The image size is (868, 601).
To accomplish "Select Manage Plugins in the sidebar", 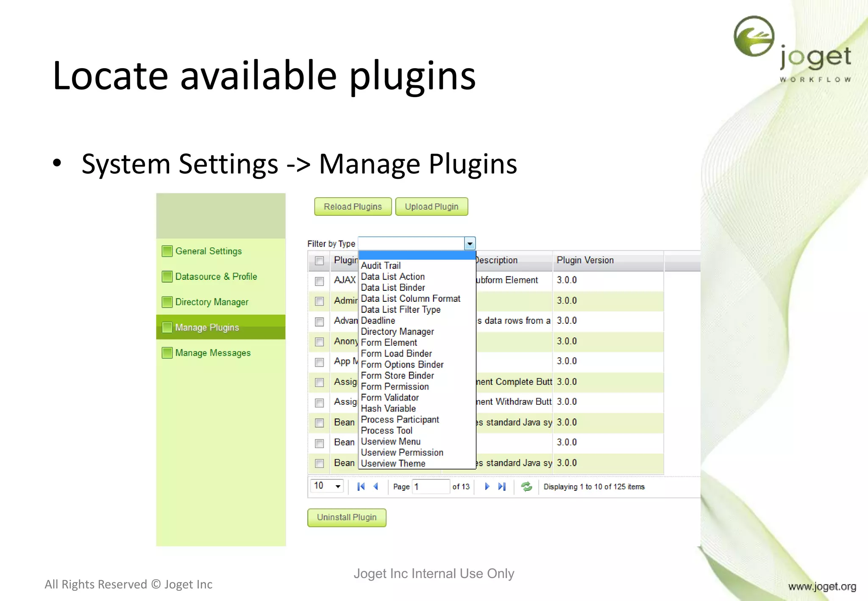I will [x=220, y=327].
